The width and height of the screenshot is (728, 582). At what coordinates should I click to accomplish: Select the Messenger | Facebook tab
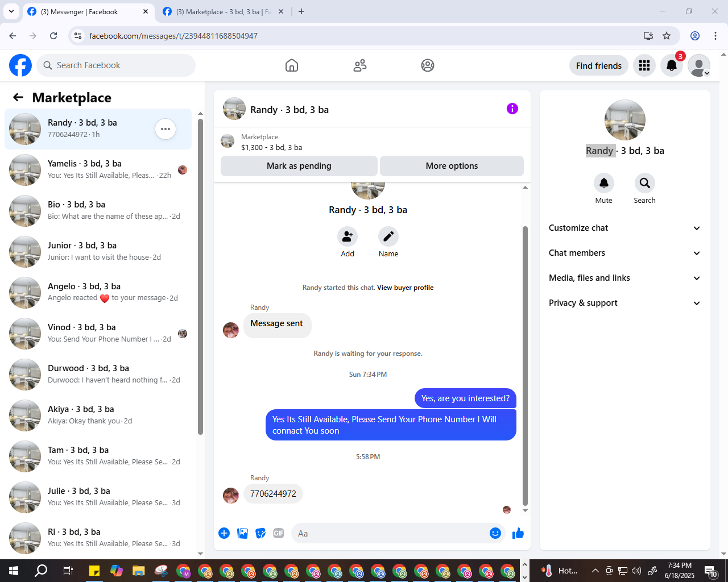coord(88,12)
